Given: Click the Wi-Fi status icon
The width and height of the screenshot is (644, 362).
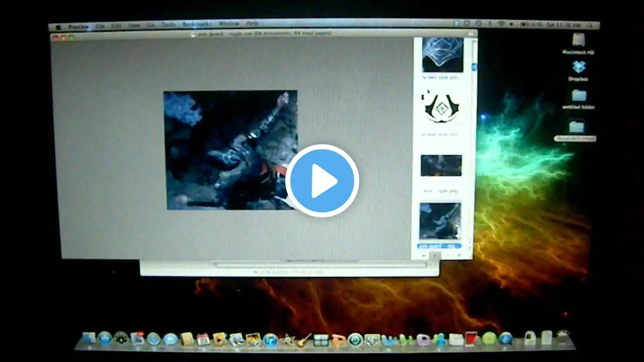Looking at the screenshot, I should coord(501,24).
